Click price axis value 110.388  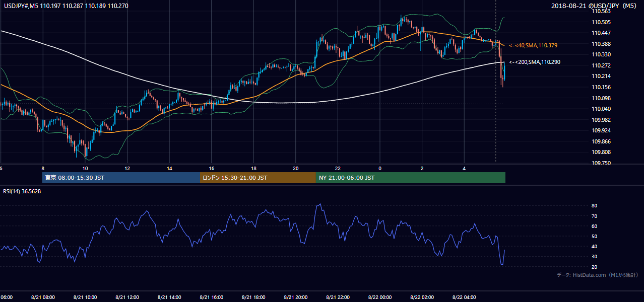pyautogui.click(x=601, y=44)
